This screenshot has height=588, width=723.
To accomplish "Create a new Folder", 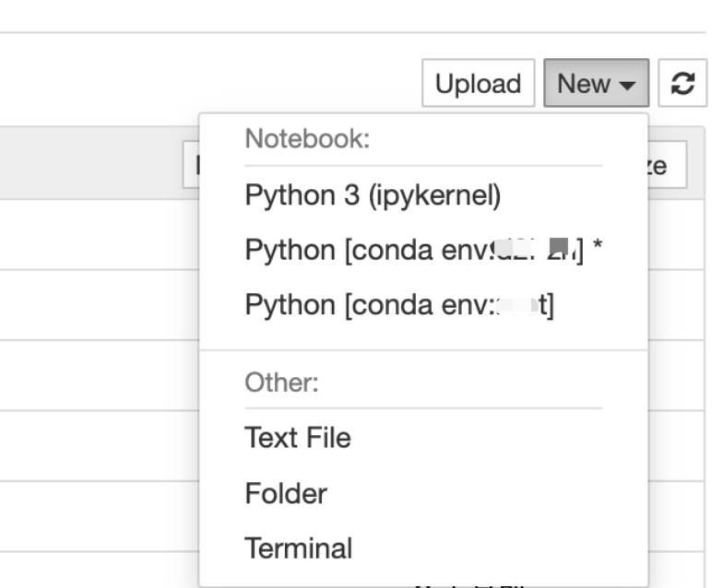I will (x=286, y=493).
